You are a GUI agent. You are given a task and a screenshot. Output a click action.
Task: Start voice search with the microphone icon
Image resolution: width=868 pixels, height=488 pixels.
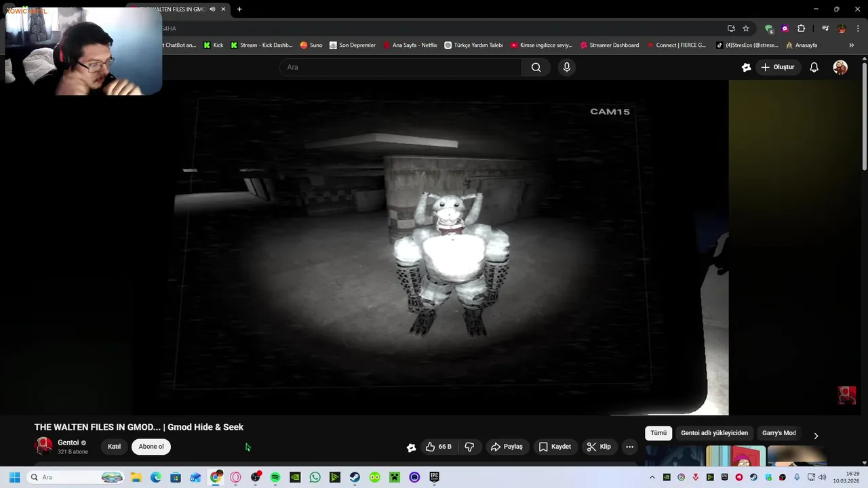coord(567,67)
